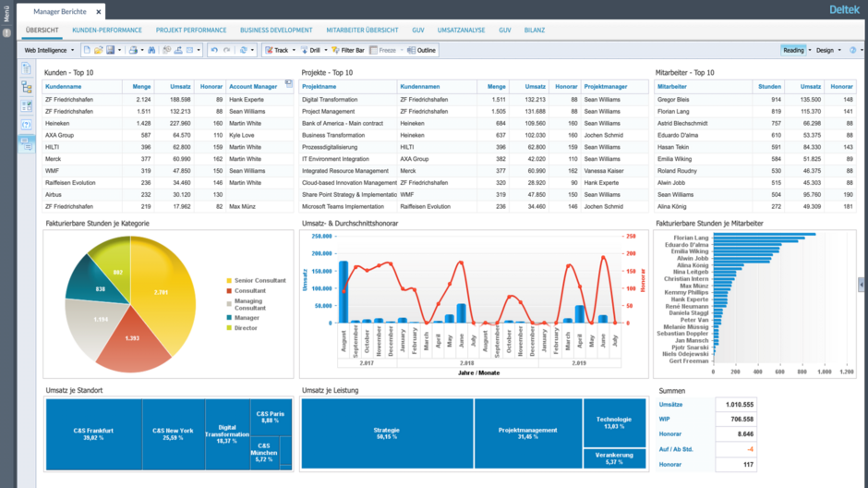868x488 pixels.
Task: Expand the Drill dropdown arrow
Action: click(x=325, y=50)
